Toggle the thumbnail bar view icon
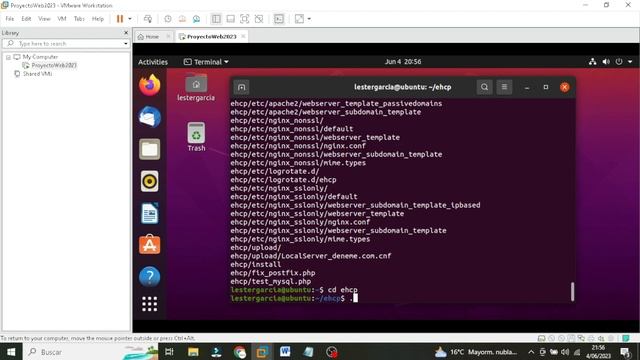 coord(231,19)
